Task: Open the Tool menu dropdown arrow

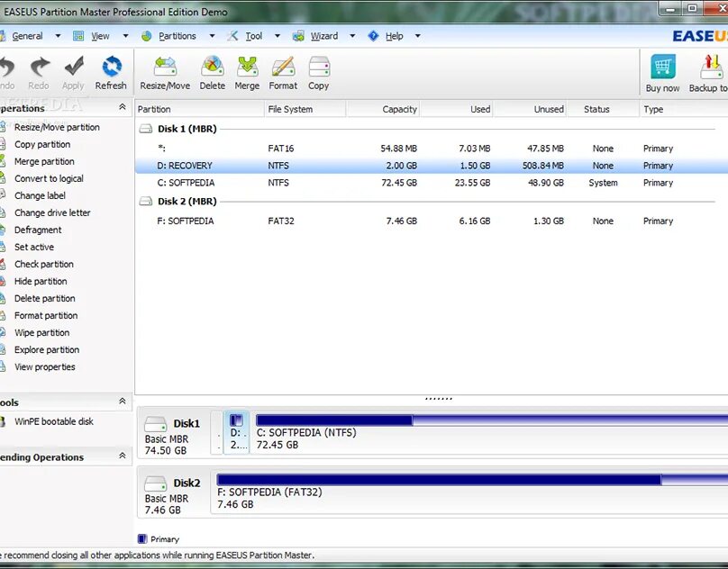Action: 278,36
